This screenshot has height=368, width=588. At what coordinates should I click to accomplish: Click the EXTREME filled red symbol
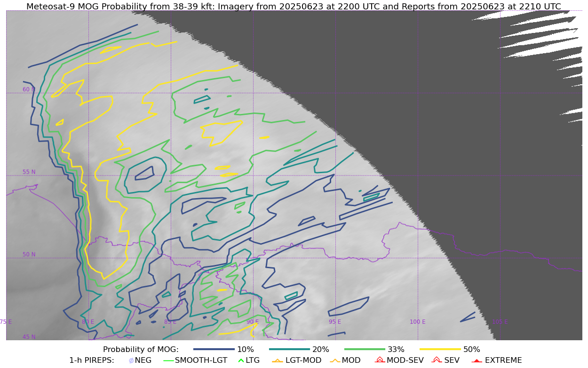point(477,361)
